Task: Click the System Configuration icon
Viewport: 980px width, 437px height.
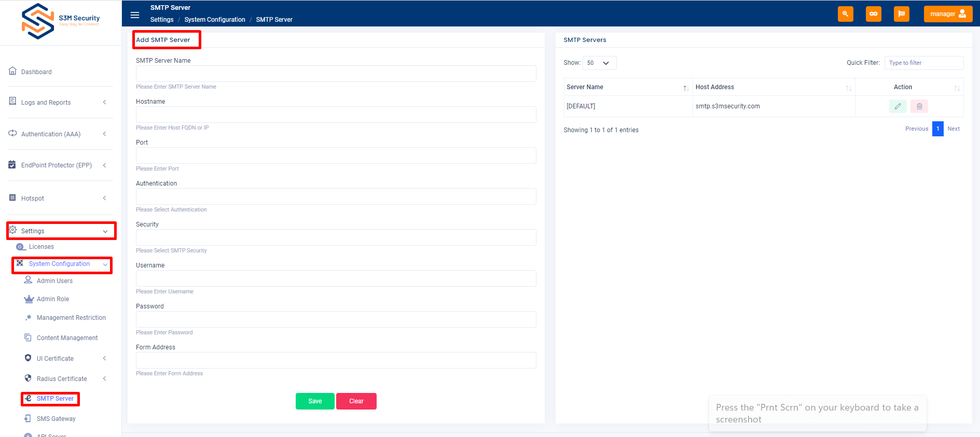Action: [x=20, y=263]
